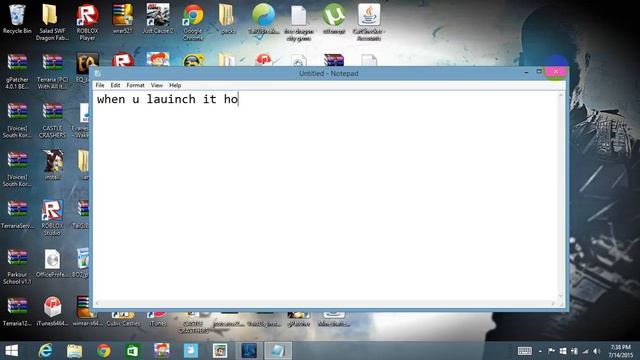640x360 pixels.
Task: Launch Internet Explorer from taskbar
Action: pos(45,351)
